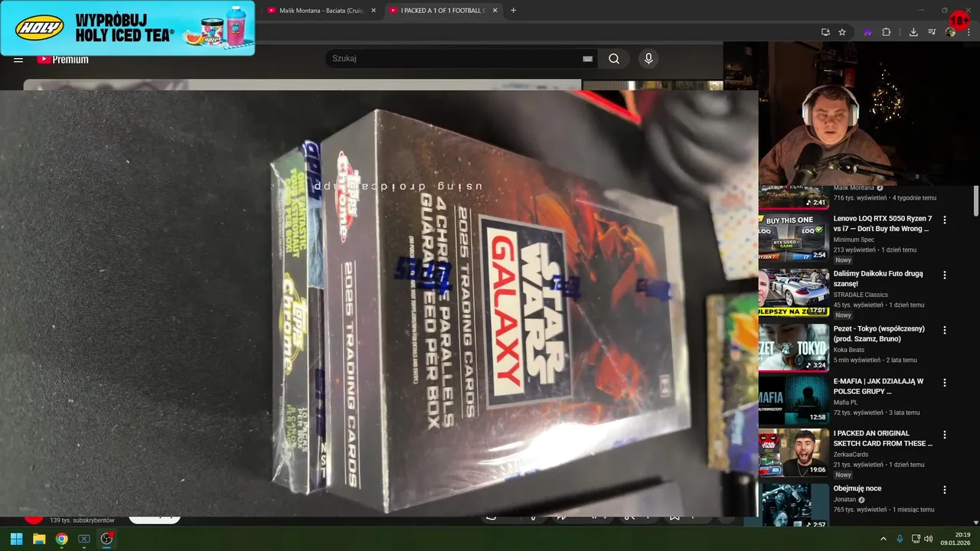Open 'Lenovo LOQ RTX 5050 Ryzen 7' video title
The width and height of the screenshot is (980, 551).
pyautogui.click(x=883, y=223)
